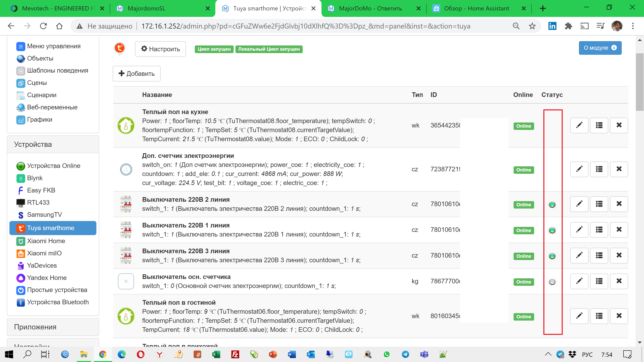Open properties list for Выключатель осн. счетчика
The height and width of the screenshot is (362, 644).
pyautogui.click(x=599, y=281)
